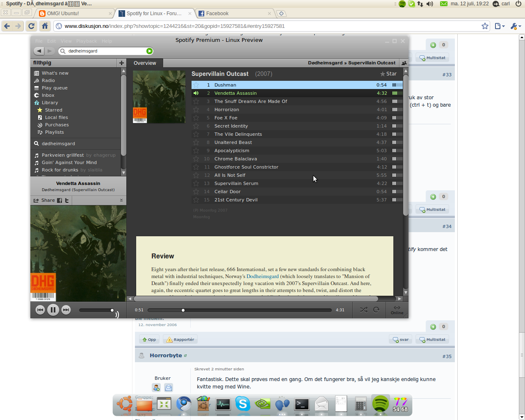The width and height of the screenshot is (525, 420).
Task: Open Radio in Spotify sidebar
Action: pos(48,80)
